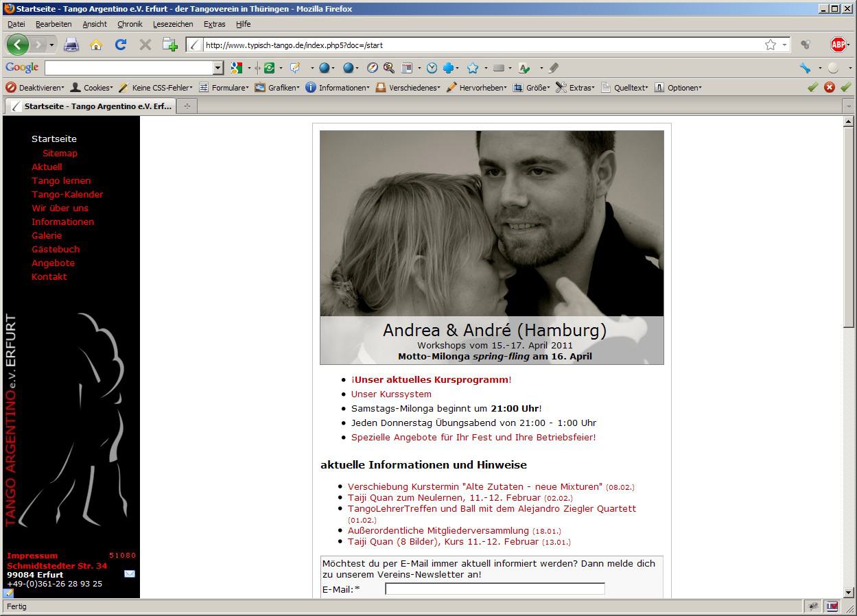The image size is (857, 616).
Task: Click the Adblock Plus ABP icon
Action: point(838,45)
